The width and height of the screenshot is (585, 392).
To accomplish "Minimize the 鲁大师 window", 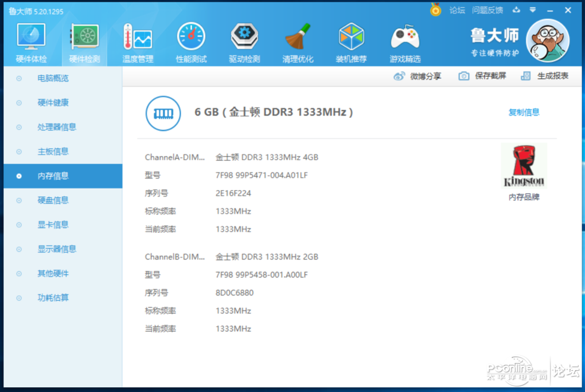I will 550,11.
